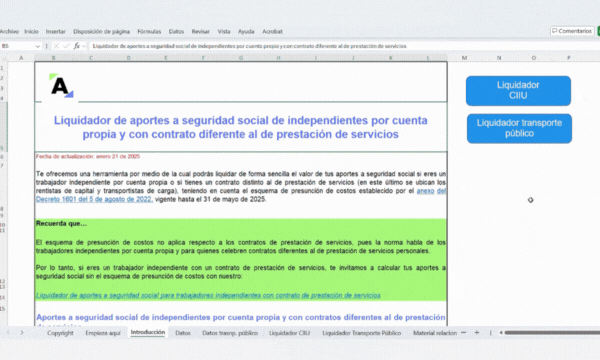Click the cancel entry X icon in formula bar
The width and height of the screenshot is (600, 360).
pyautogui.click(x=56, y=46)
